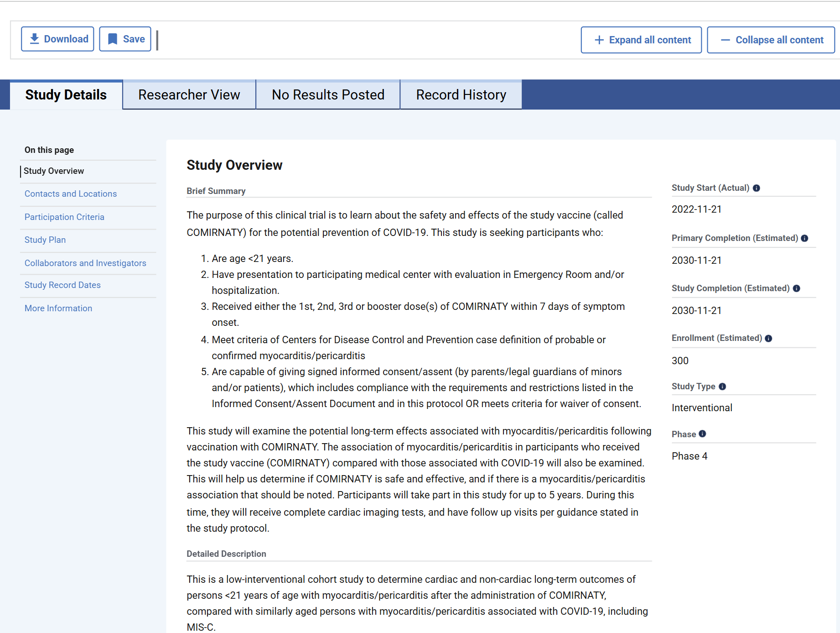Image resolution: width=840 pixels, height=633 pixels.
Task: Open the Record History tab
Action: pyautogui.click(x=461, y=94)
